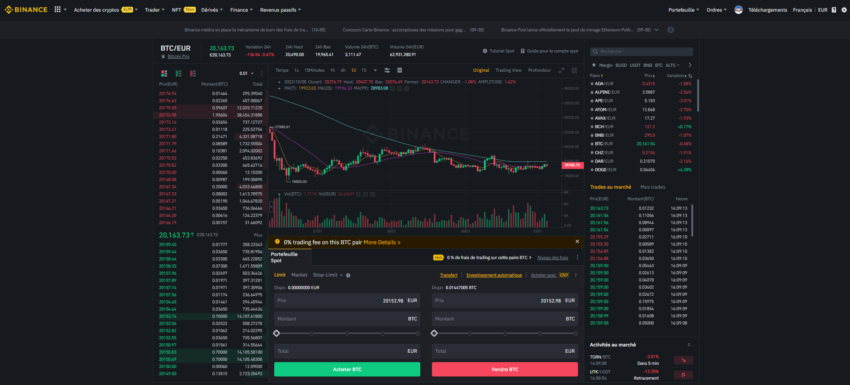Collapse Activités au marché panel

tap(689, 345)
